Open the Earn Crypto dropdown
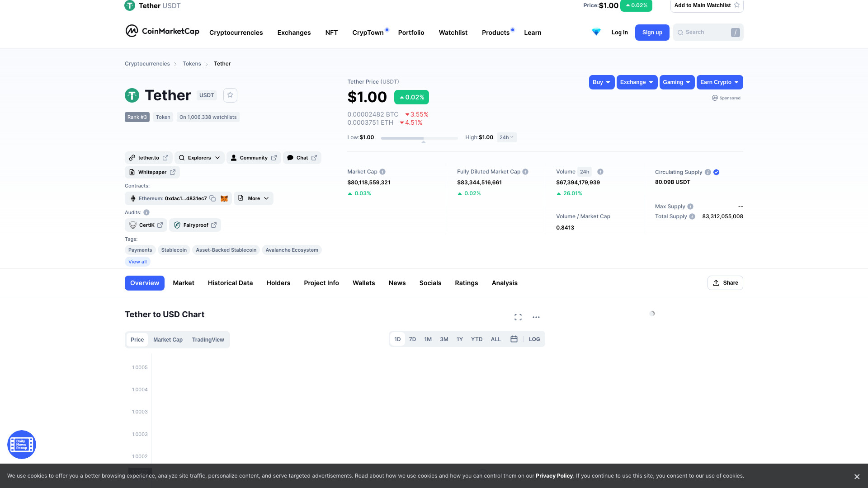This screenshot has width=868, height=488. (x=720, y=82)
